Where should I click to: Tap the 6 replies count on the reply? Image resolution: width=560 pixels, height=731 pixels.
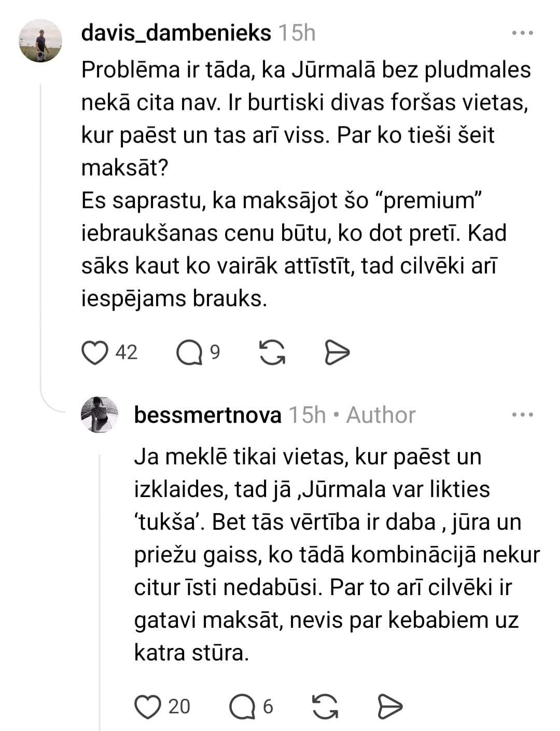point(268,707)
